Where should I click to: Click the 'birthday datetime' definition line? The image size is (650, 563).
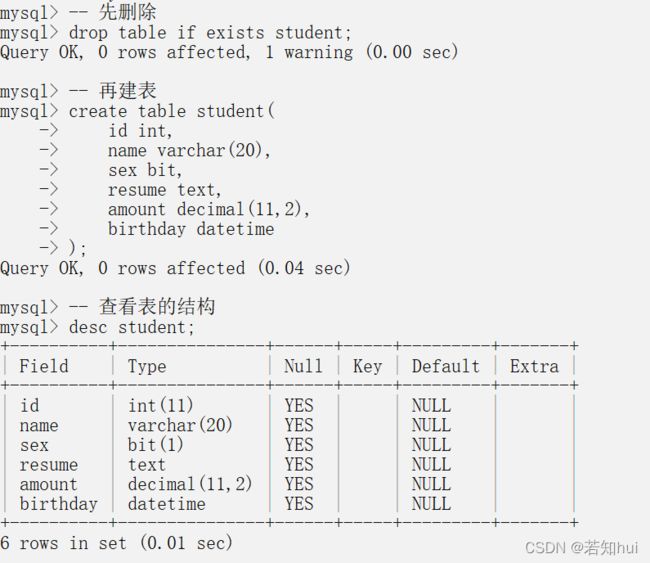(191, 229)
